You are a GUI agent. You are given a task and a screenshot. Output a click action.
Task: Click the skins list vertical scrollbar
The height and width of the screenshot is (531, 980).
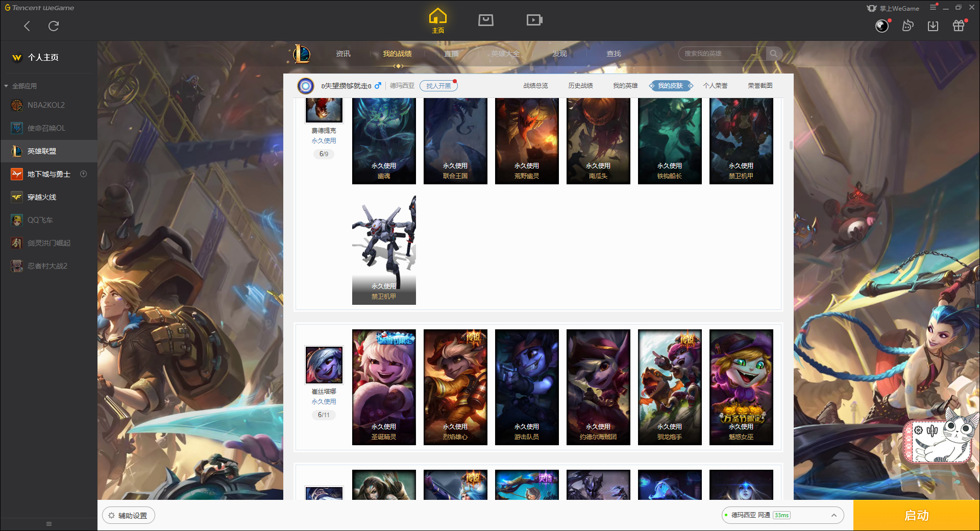coord(791,145)
